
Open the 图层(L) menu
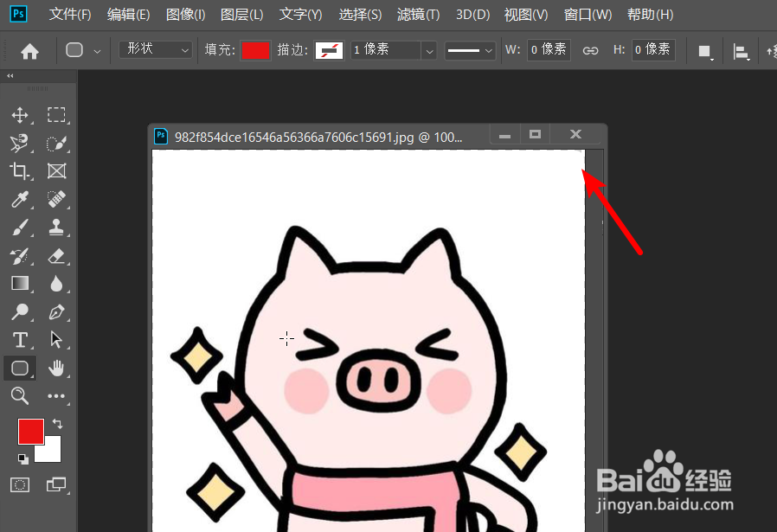(x=241, y=15)
